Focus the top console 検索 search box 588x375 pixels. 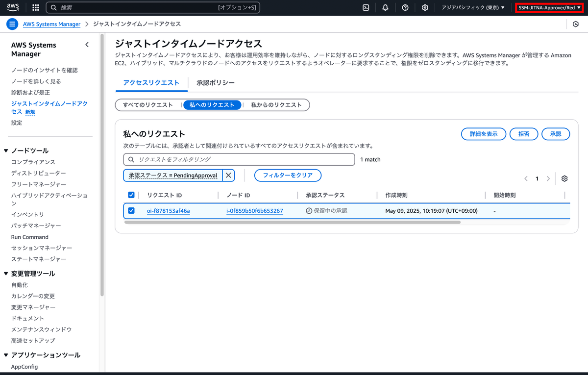[153, 7]
